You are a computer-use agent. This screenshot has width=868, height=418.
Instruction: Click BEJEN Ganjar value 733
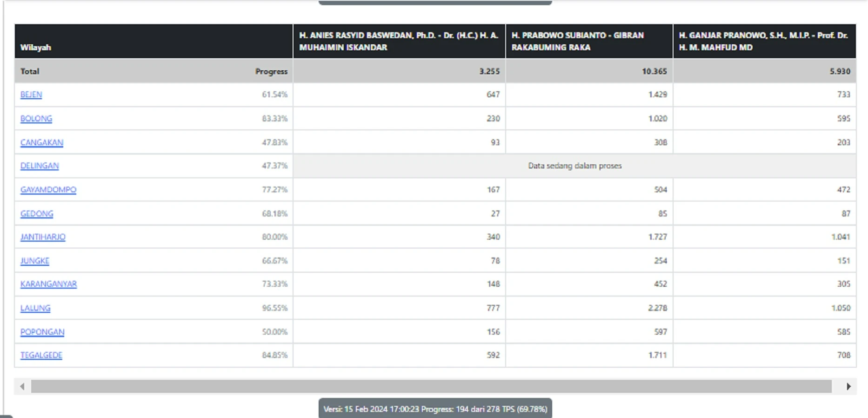click(x=843, y=94)
